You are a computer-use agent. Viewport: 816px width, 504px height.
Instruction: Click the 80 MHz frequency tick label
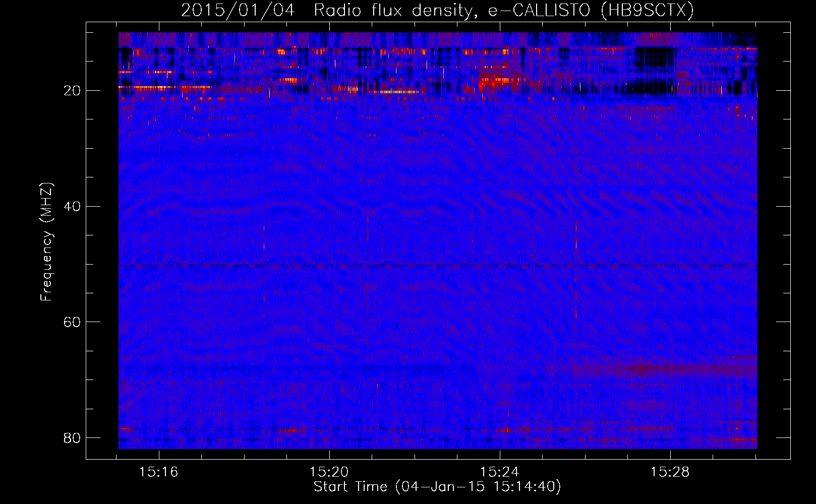pyautogui.click(x=72, y=438)
